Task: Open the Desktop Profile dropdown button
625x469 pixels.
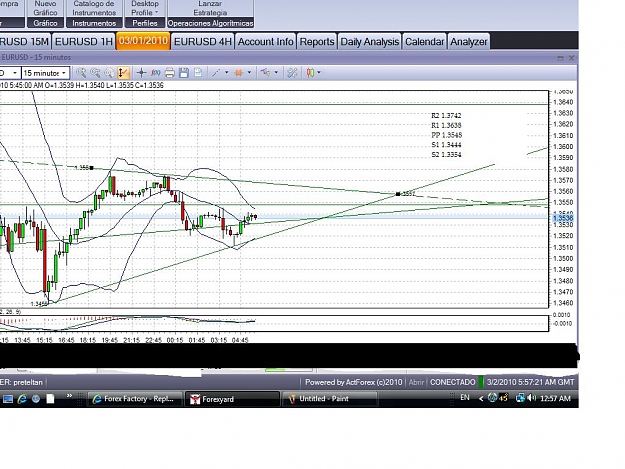Action: click(145, 8)
